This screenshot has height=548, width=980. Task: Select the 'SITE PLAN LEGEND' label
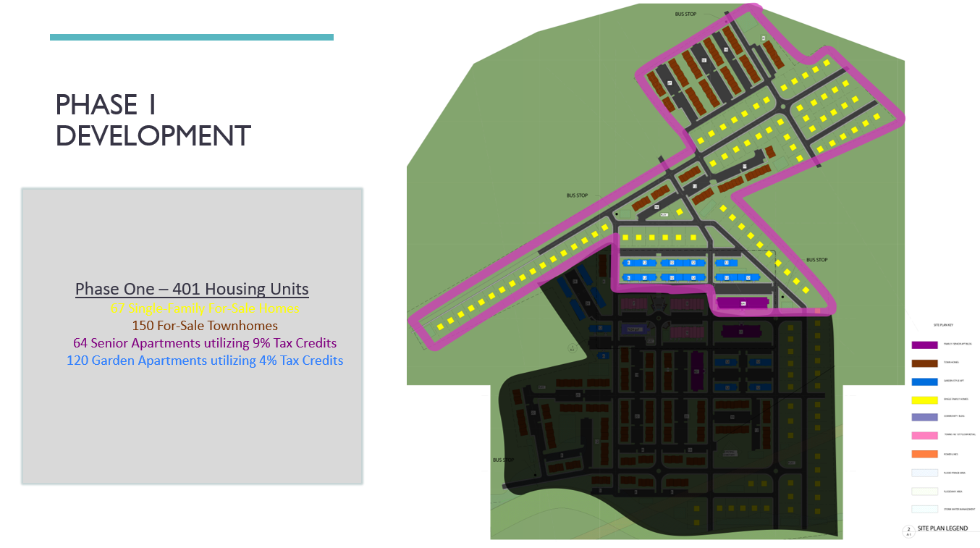(x=942, y=529)
